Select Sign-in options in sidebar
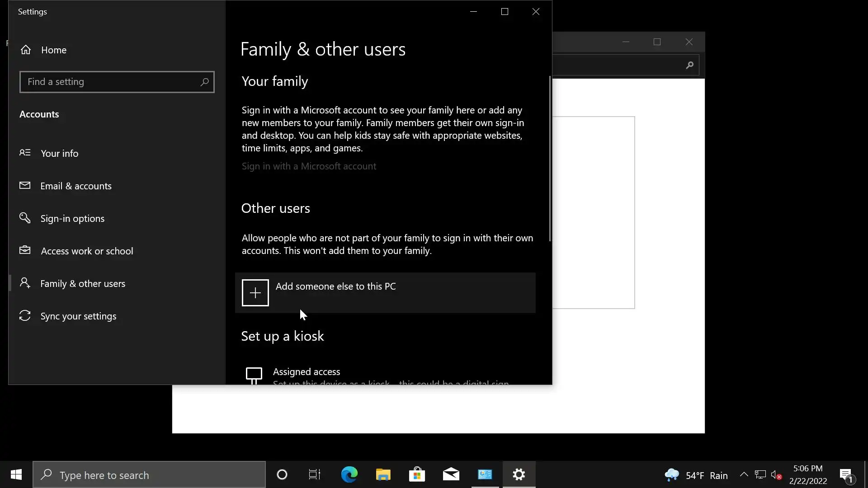 [x=72, y=218]
